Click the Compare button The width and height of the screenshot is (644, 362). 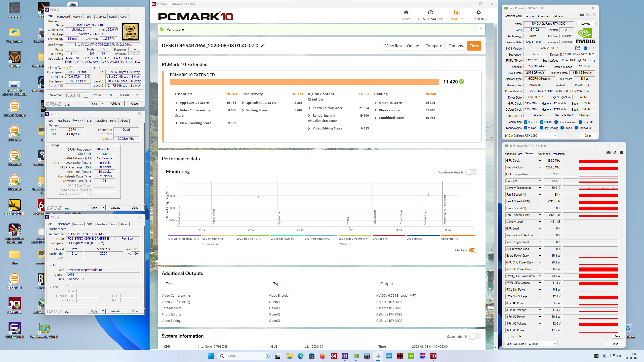434,46
